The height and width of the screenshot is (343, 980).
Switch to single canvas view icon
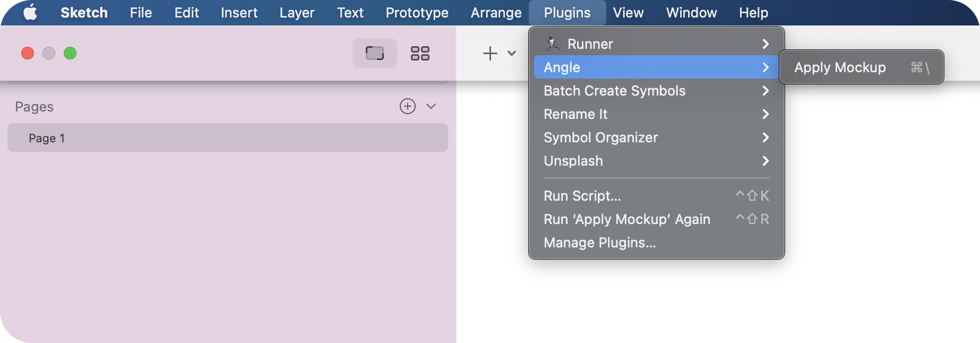[x=374, y=53]
